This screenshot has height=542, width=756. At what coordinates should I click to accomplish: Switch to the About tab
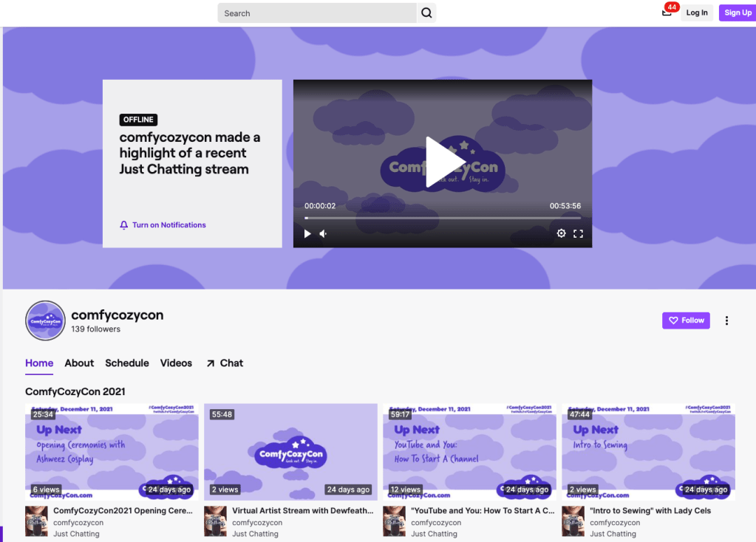[x=79, y=363]
